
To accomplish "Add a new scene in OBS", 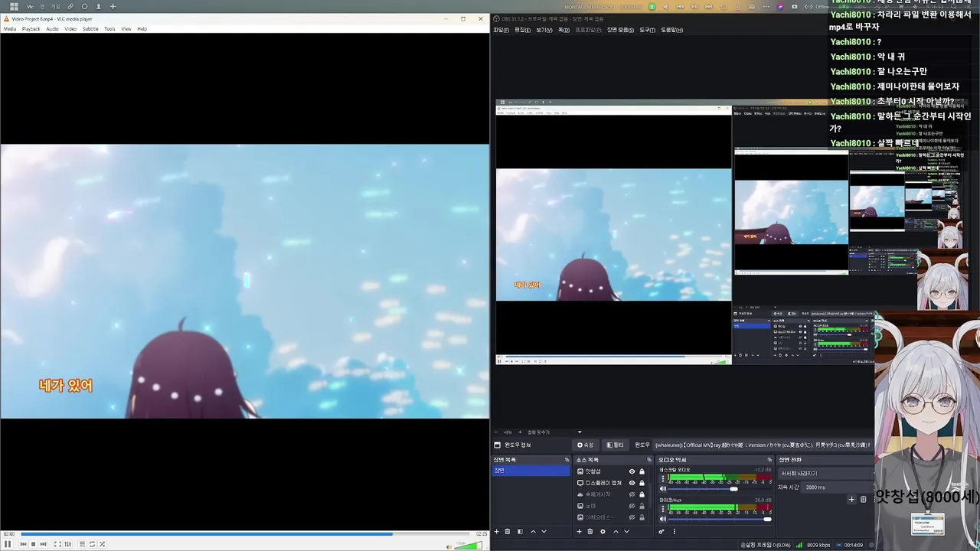I will click(496, 532).
